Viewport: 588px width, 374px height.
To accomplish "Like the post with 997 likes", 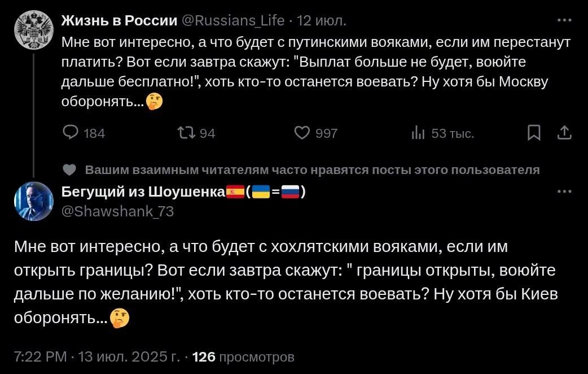I will tap(303, 133).
